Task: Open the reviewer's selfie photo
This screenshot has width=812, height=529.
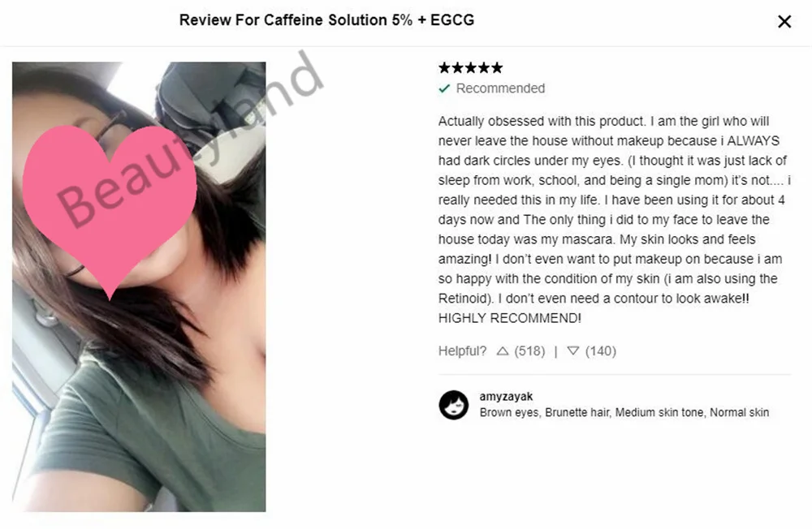Action: pyautogui.click(x=139, y=286)
